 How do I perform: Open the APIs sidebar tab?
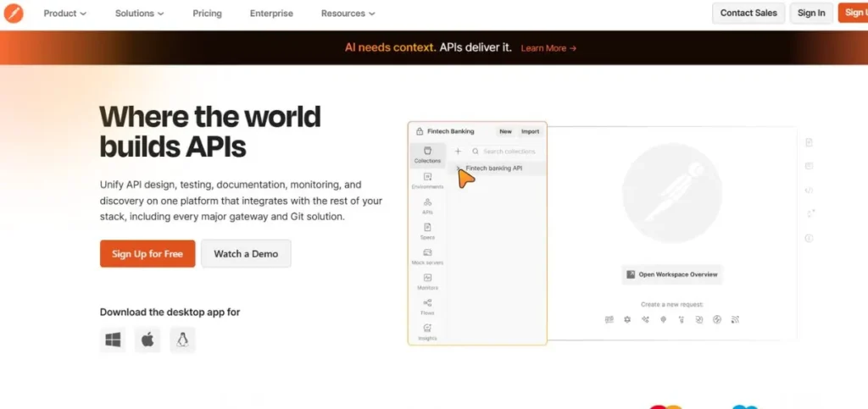click(427, 206)
